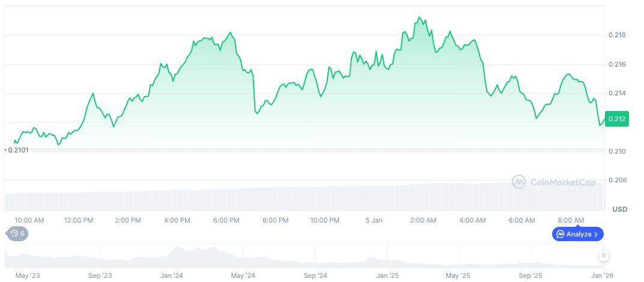Click the 0.208 price axis label
Screen dimensions: 644x282
[x=618, y=180]
